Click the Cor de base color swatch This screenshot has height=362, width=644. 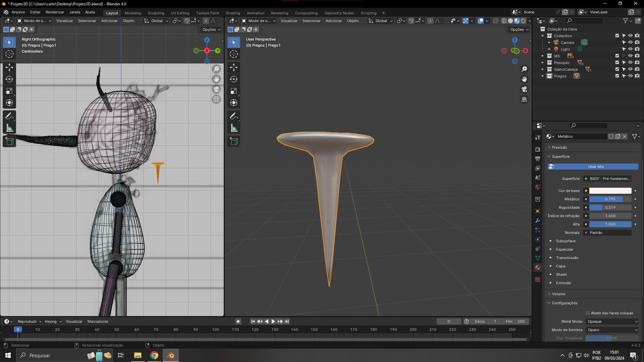pyautogui.click(x=610, y=191)
